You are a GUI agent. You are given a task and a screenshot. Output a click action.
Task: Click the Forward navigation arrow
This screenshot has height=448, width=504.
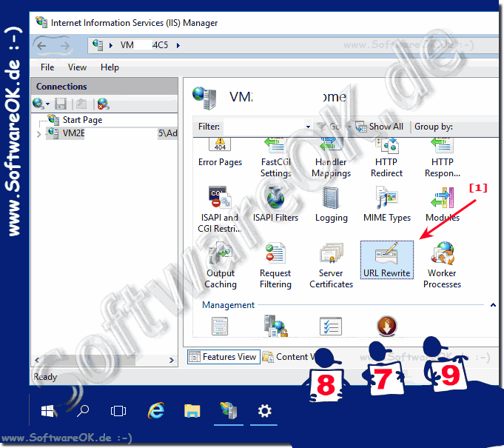[65, 46]
